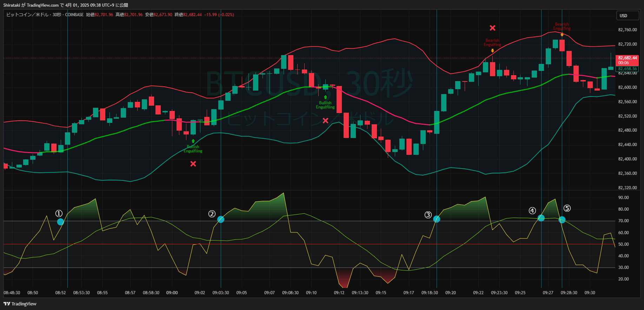Viewport: 644px width, 310px height.
Task: Click the −15.99 (−0.02%) change value
Action: pos(219,15)
